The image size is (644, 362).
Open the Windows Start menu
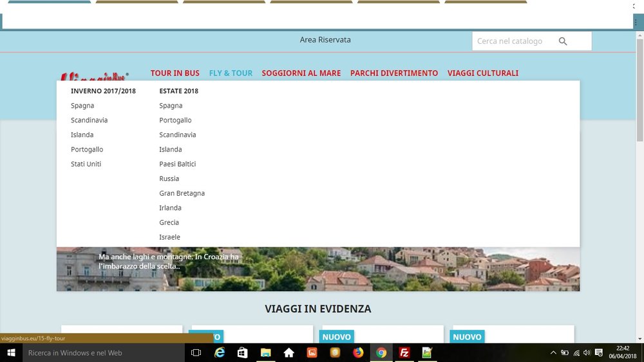click(11, 352)
